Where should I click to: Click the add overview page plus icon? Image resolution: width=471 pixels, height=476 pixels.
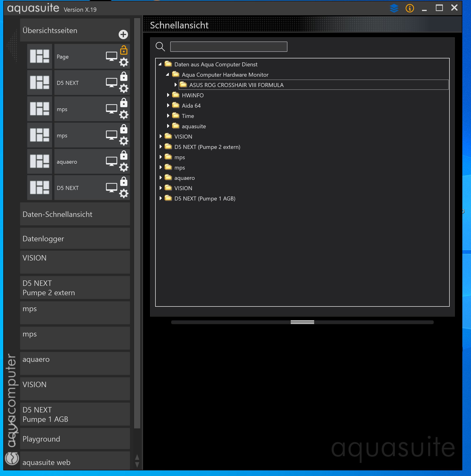pyautogui.click(x=123, y=34)
